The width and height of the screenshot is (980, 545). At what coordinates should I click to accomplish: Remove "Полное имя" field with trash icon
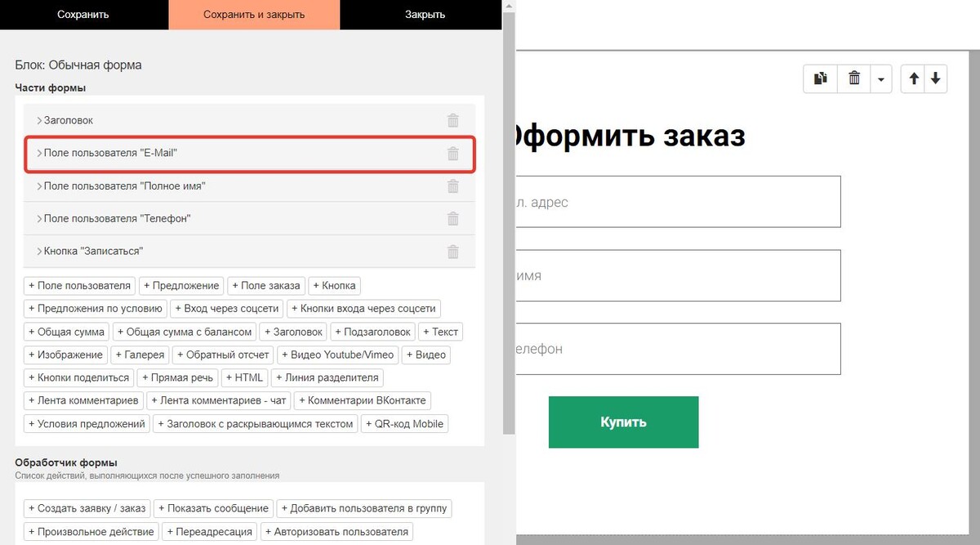453,185
